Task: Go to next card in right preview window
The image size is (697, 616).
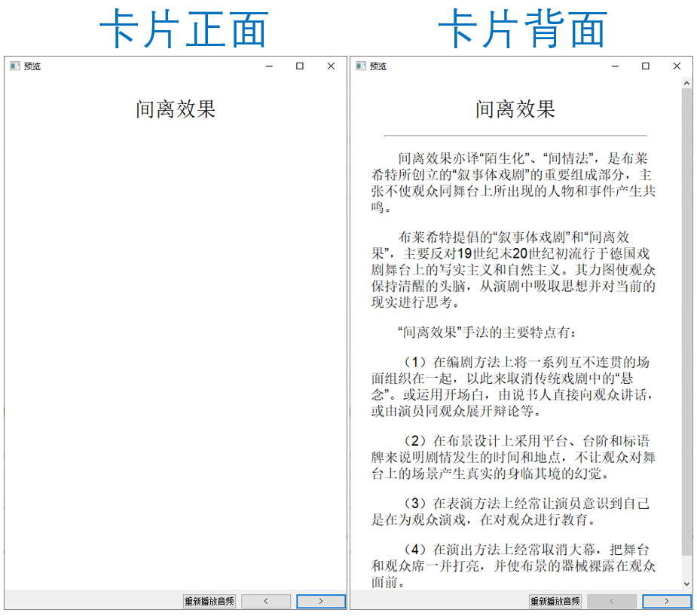Action: point(667,602)
